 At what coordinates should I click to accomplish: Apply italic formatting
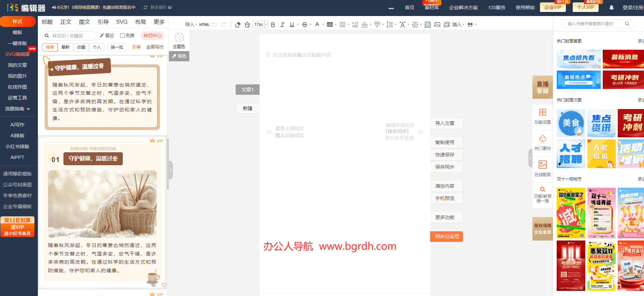[x=282, y=25]
